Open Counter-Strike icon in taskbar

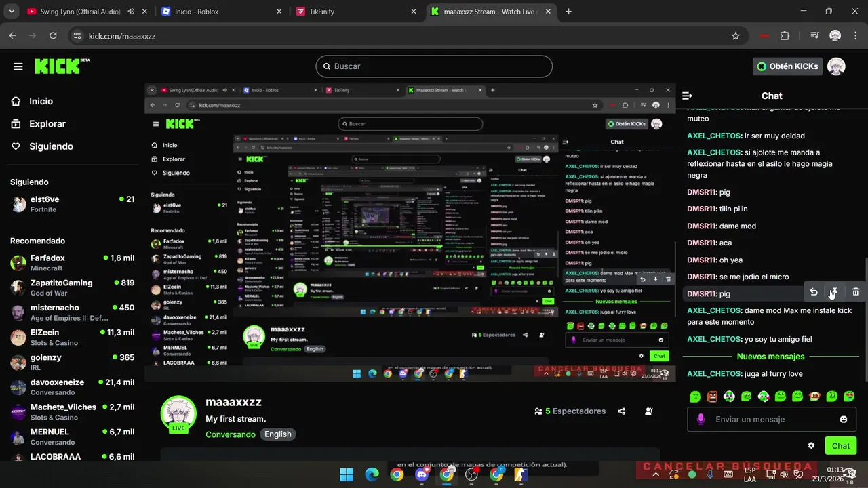(x=521, y=474)
